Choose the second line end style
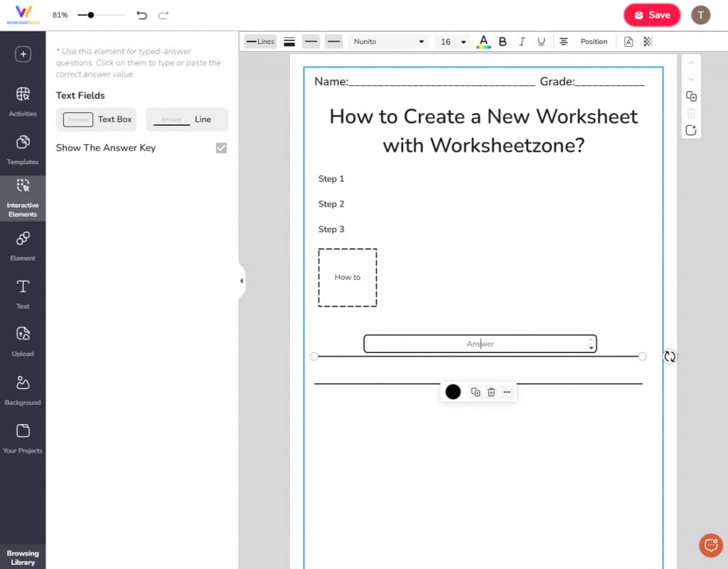The height and width of the screenshot is (569, 728). [x=333, y=42]
